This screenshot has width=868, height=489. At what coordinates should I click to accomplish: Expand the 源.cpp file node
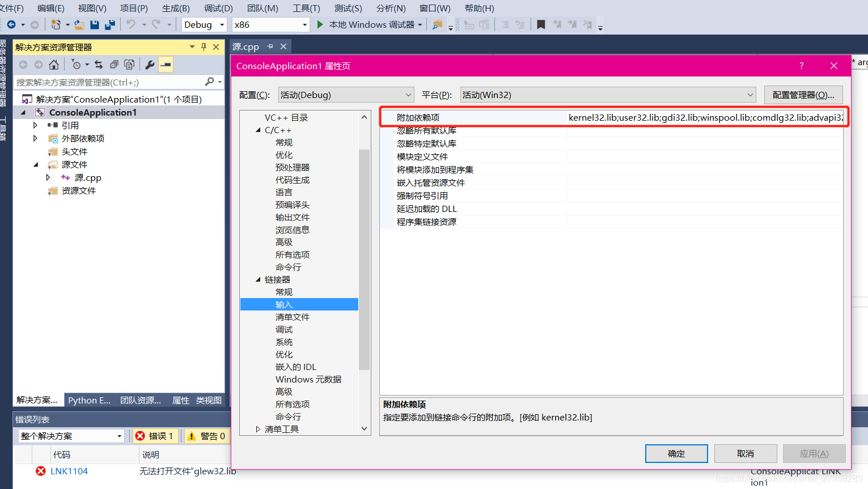[48, 177]
